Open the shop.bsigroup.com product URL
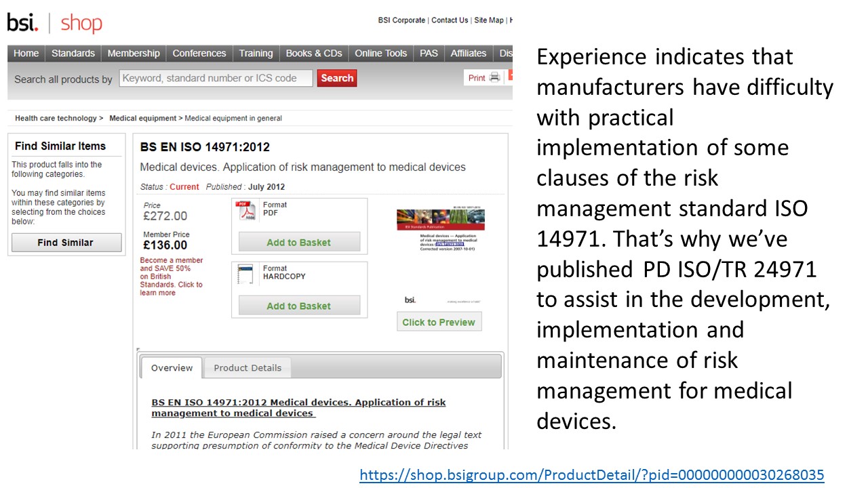This screenshot has width=868, height=488. pyautogui.click(x=592, y=475)
